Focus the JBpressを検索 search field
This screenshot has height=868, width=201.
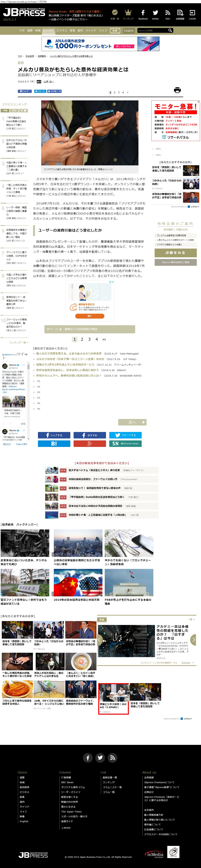[x=152, y=30]
